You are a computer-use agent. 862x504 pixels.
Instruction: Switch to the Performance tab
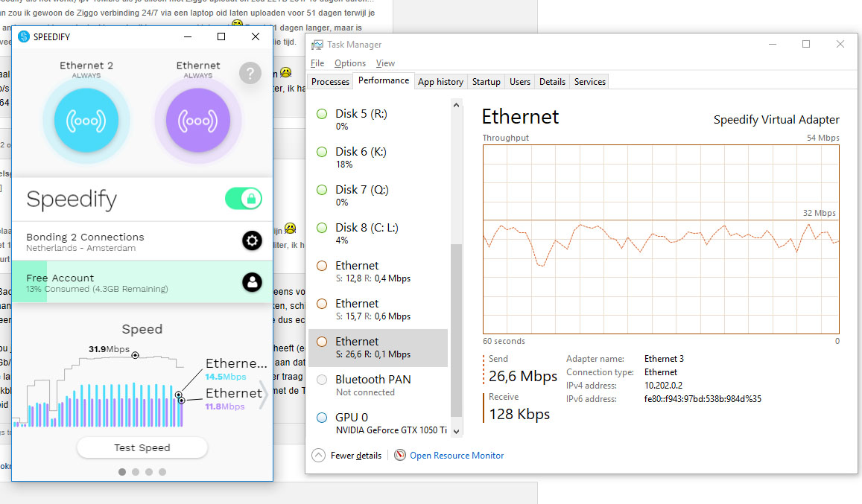pyautogui.click(x=384, y=80)
